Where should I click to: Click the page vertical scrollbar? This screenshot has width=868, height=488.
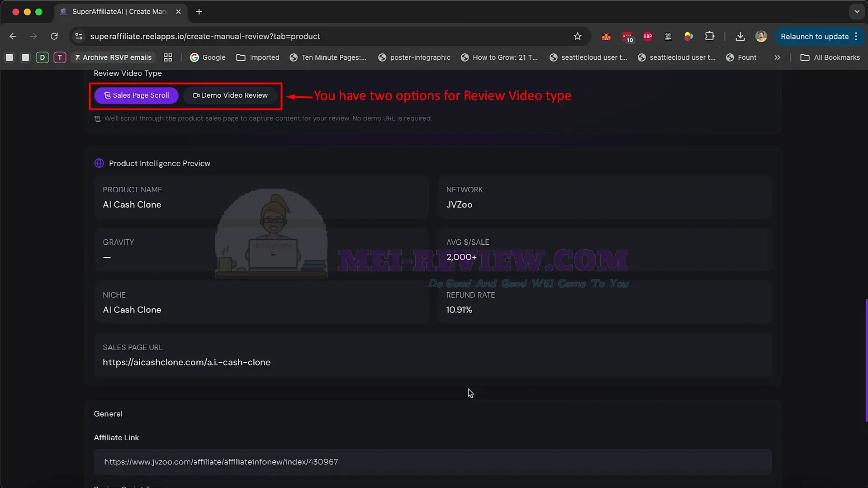pyautogui.click(x=866, y=360)
